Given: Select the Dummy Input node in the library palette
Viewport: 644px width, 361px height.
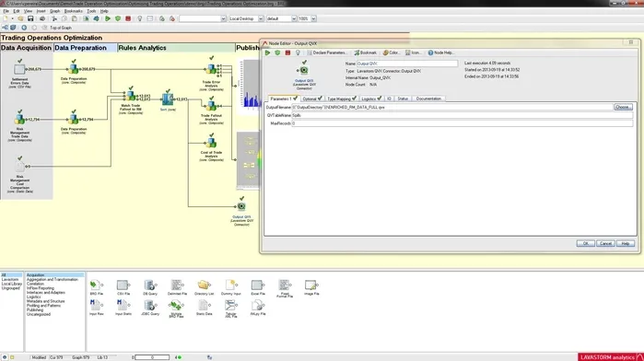Looking at the screenshot, I should pyautogui.click(x=231, y=287).
